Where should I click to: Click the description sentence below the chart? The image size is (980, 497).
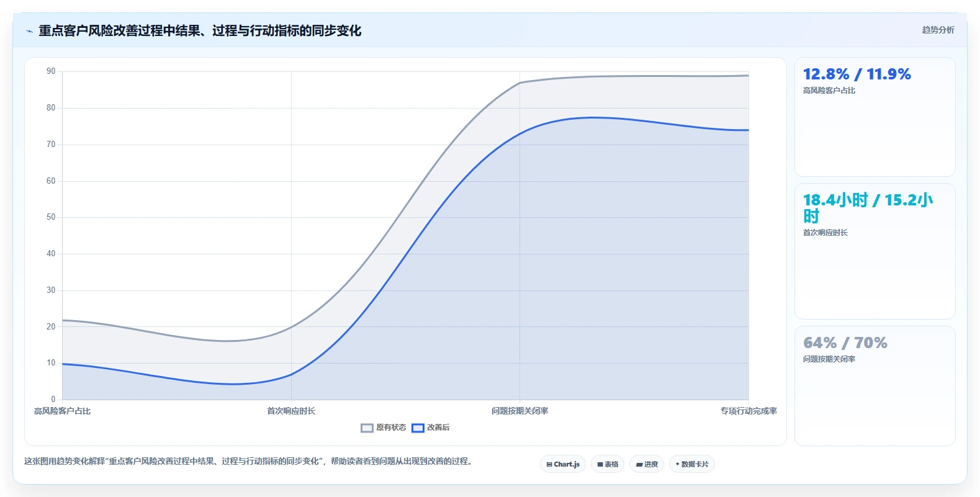[x=249, y=461]
